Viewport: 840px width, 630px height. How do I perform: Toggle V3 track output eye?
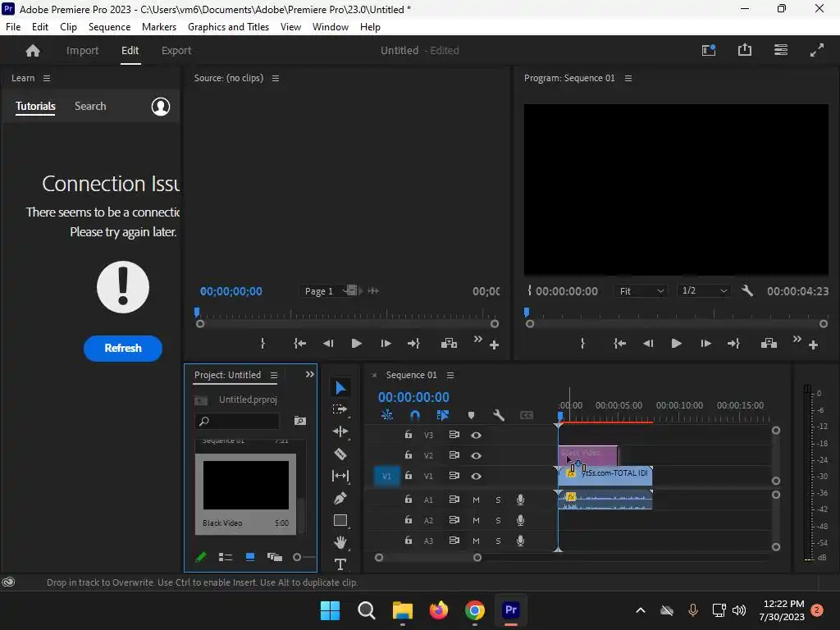point(476,435)
